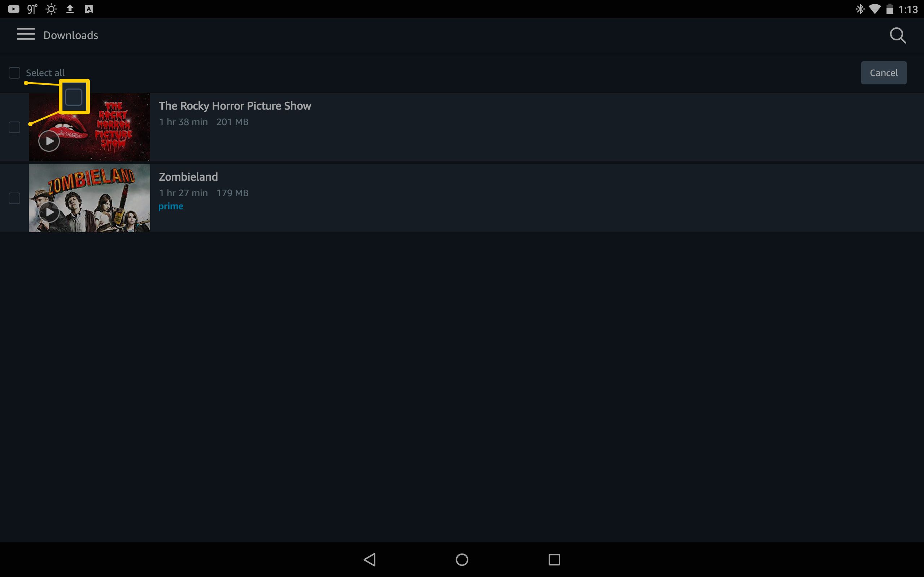This screenshot has height=577, width=924.
Task: Toggle the Select all checkbox
Action: (x=14, y=72)
